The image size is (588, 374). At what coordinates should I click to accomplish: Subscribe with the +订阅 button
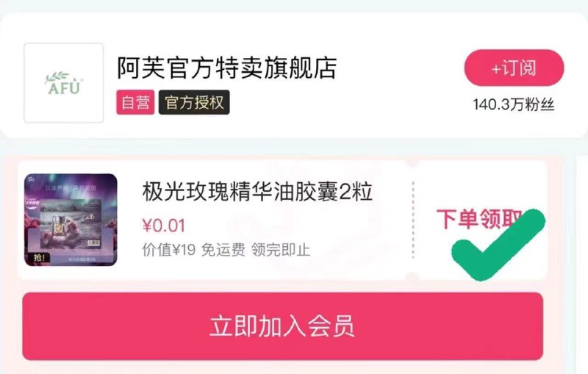(514, 68)
